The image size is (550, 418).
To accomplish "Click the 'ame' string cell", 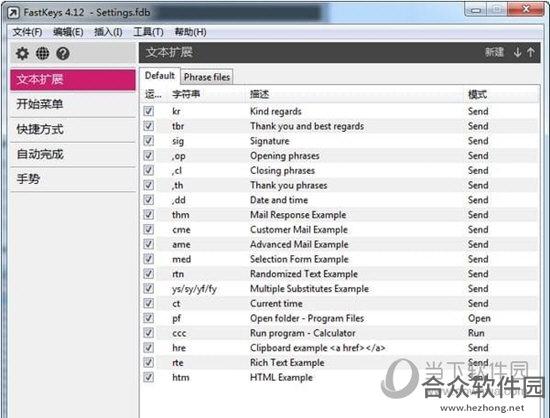I will tap(181, 244).
